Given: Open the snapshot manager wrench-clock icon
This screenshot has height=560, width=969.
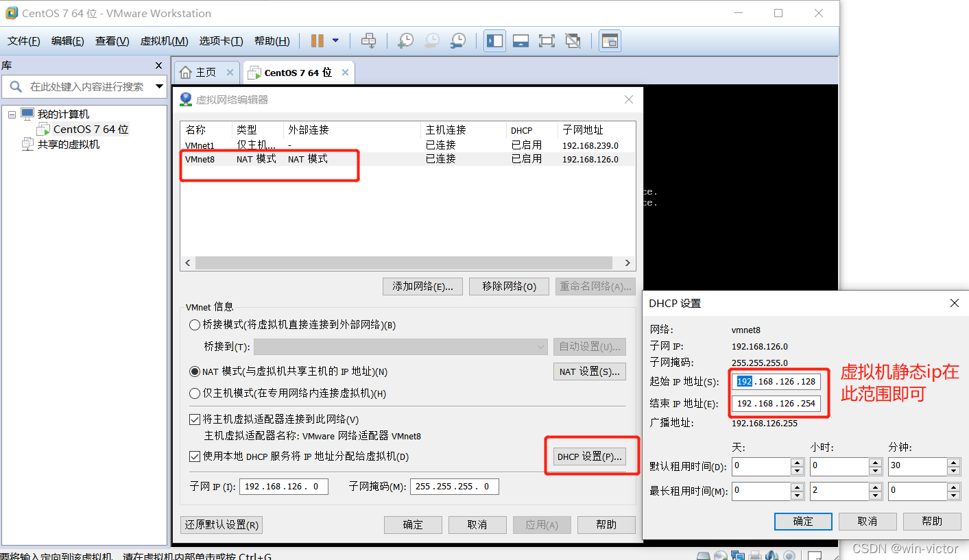Looking at the screenshot, I should tap(457, 41).
